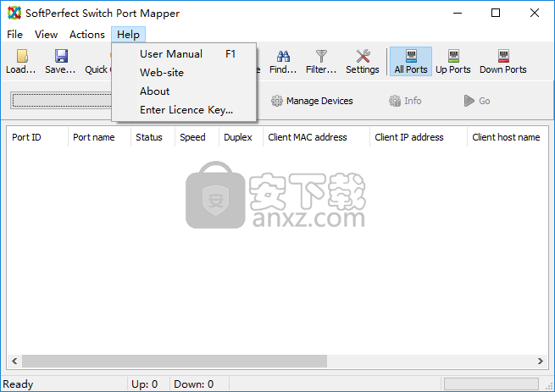Click Manage Devices gear button
Image resolution: width=555 pixels, height=392 pixels.
[x=312, y=101]
